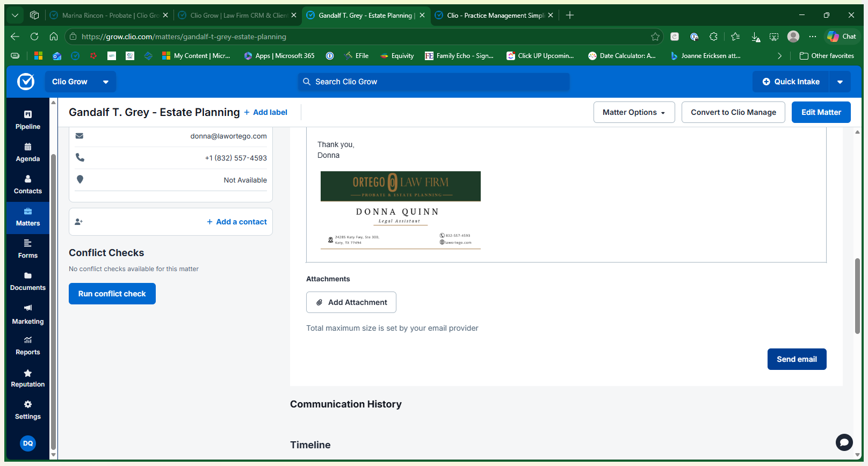Viewport: 868px width, 466px height.
Task: Click Convert to Clio Manage
Action: click(733, 112)
